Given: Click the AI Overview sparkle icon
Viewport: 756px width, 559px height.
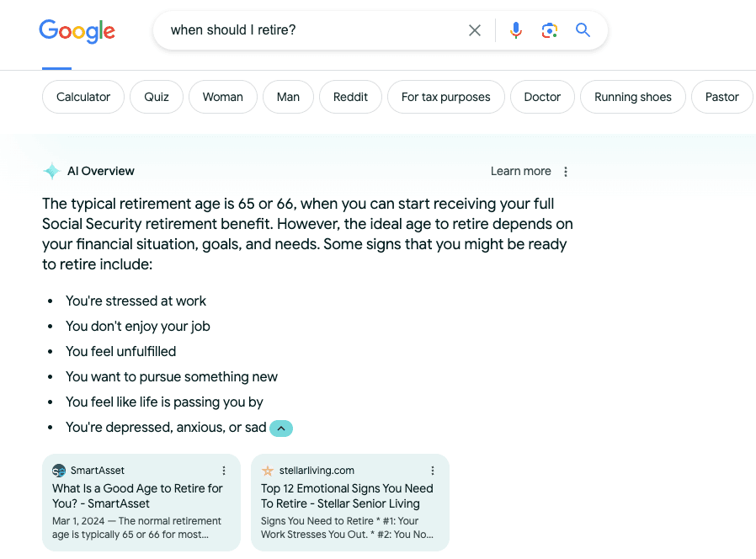Looking at the screenshot, I should tap(51, 171).
